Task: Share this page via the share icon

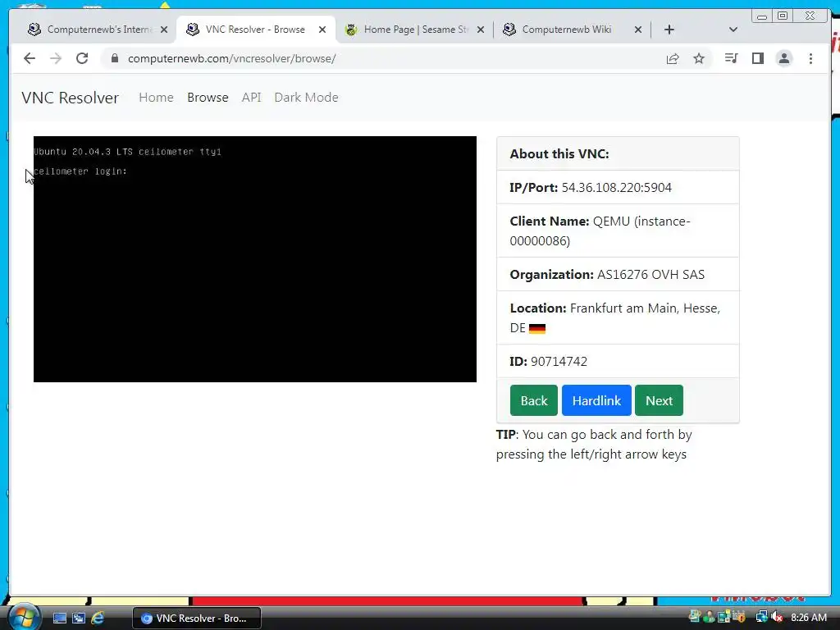Action: pyautogui.click(x=673, y=58)
